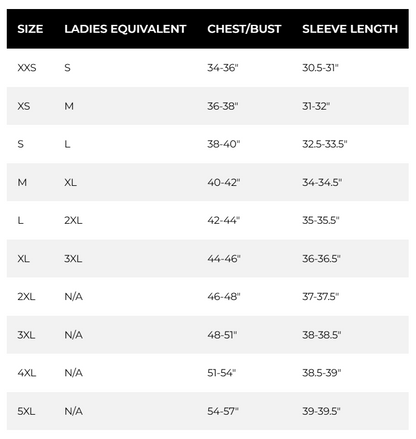Click the SIZE column header
The image size is (416, 439).
[30, 29]
